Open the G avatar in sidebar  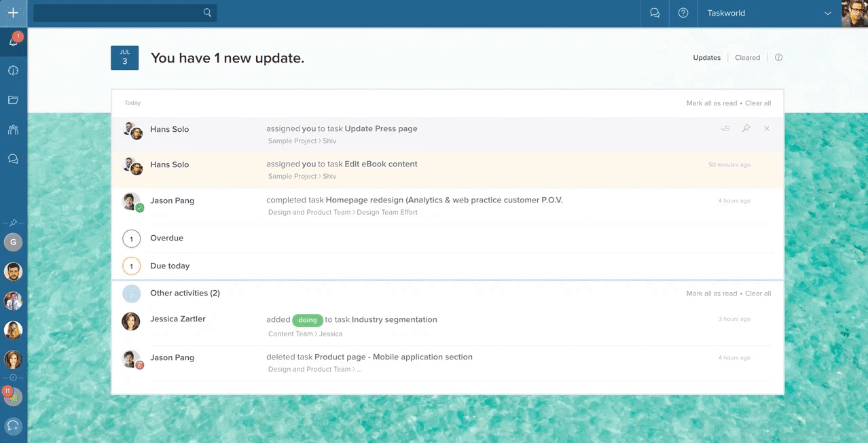point(13,242)
